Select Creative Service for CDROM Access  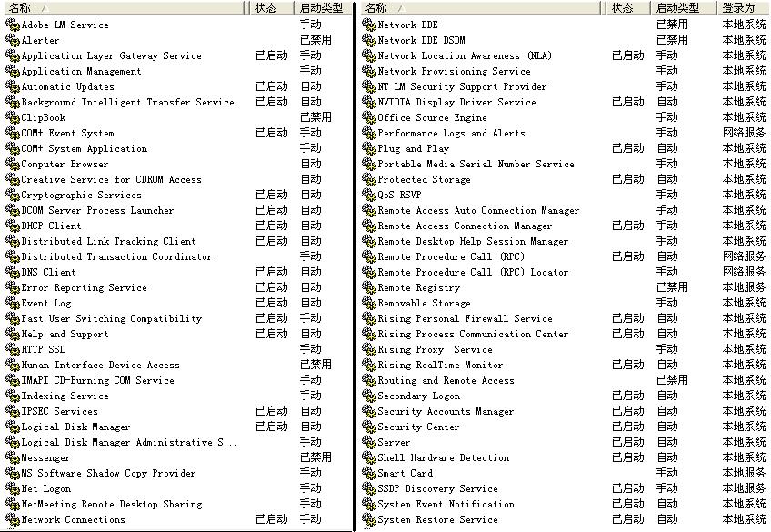pos(111,179)
